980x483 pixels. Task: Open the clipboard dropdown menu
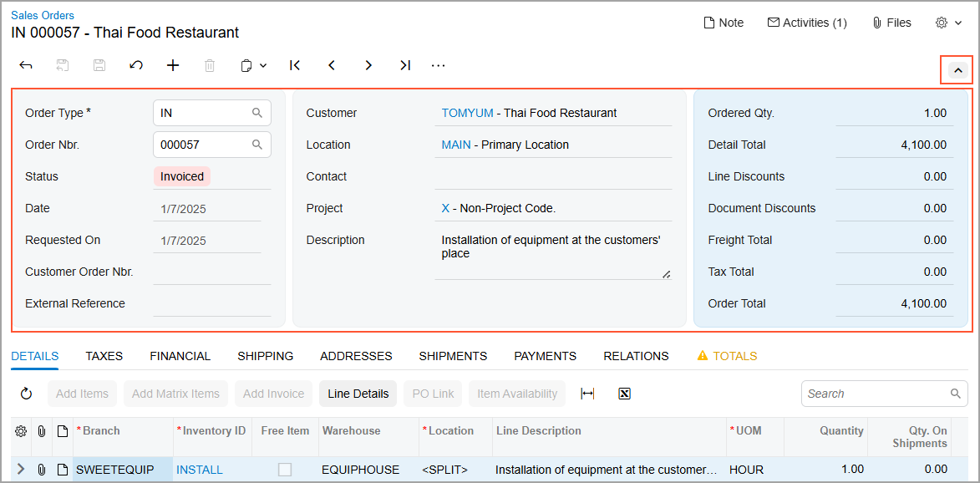point(253,65)
